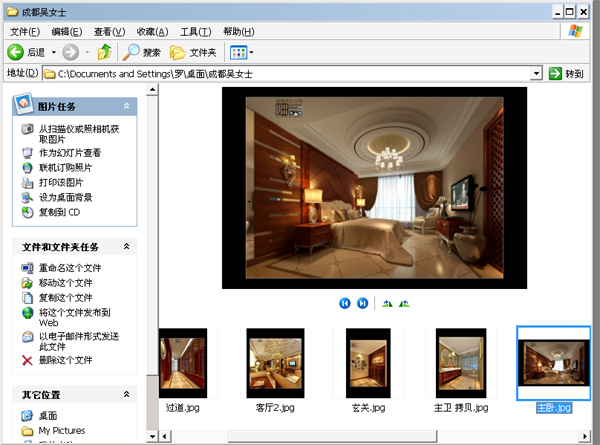600x445 pixels.
Task: Click the green Back arrow button
Action: pos(16,52)
